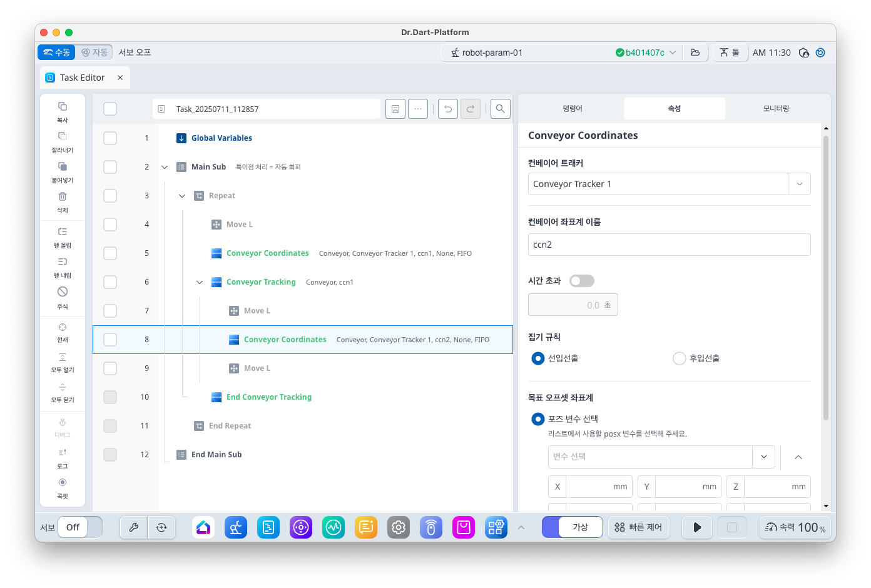This screenshot has width=871, height=588.
Task: Toggle the 시간 초과 timeout switch
Action: [581, 281]
